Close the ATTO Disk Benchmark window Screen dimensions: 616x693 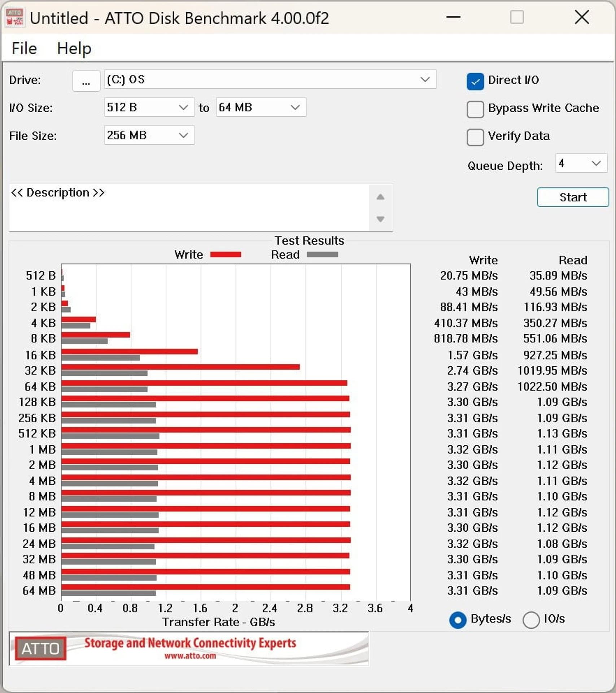(x=582, y=17)
